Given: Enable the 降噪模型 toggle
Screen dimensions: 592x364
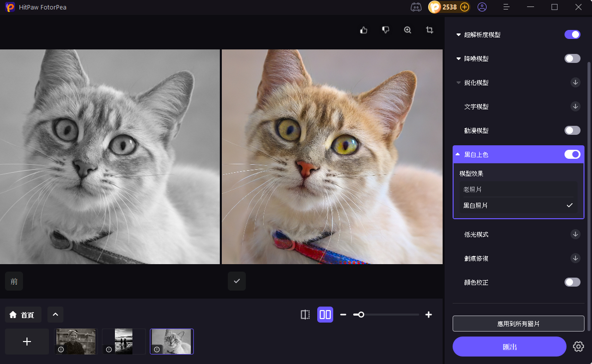Looking at the screenshot, I should point(573,58).
